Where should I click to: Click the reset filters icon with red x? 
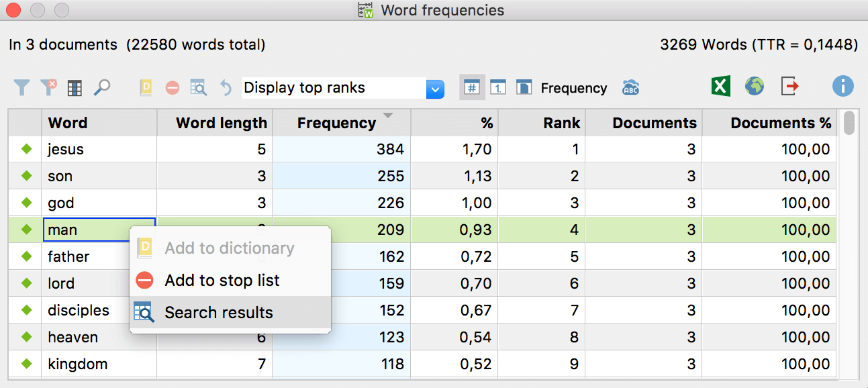tap(48, 87)
